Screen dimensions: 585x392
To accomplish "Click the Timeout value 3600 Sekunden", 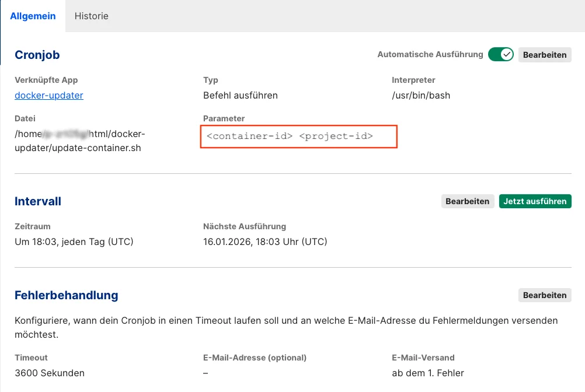I will (x=49, y=373).
